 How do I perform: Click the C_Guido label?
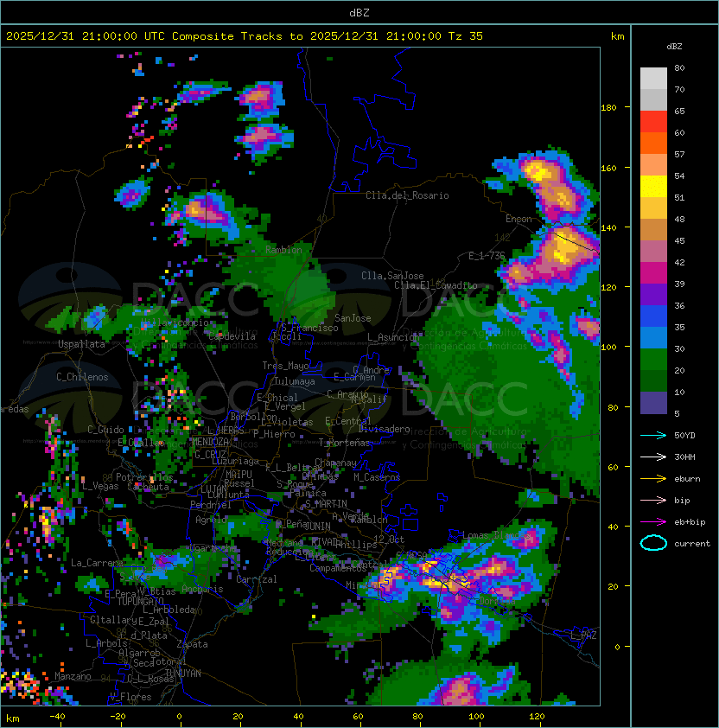105,430
